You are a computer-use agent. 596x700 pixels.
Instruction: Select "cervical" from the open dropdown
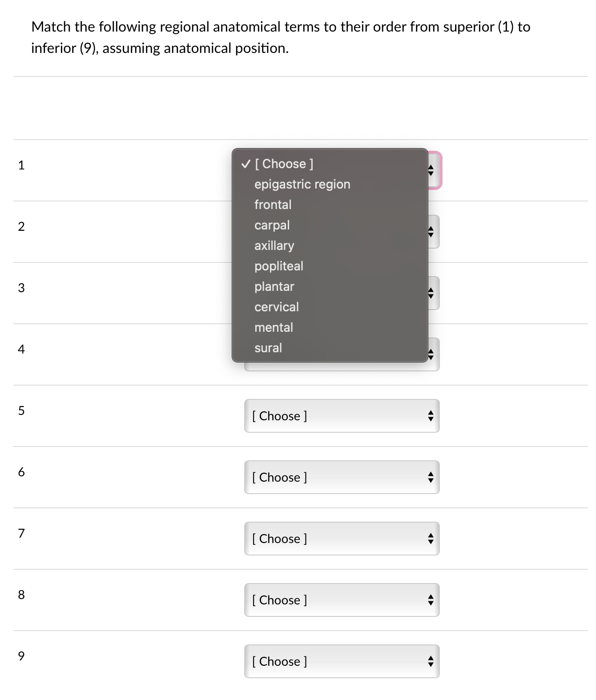point(276,307)
